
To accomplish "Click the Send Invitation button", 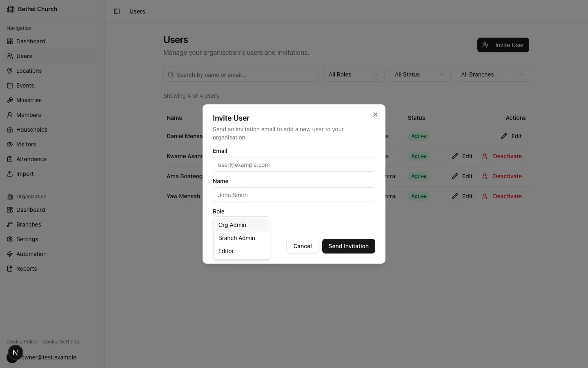I will click(x=349, y=246).
